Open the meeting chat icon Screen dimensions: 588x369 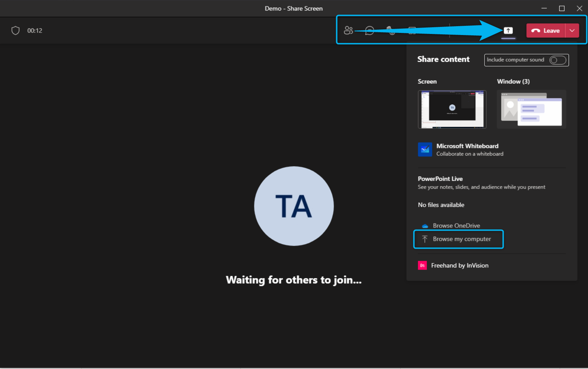[369, 31]
